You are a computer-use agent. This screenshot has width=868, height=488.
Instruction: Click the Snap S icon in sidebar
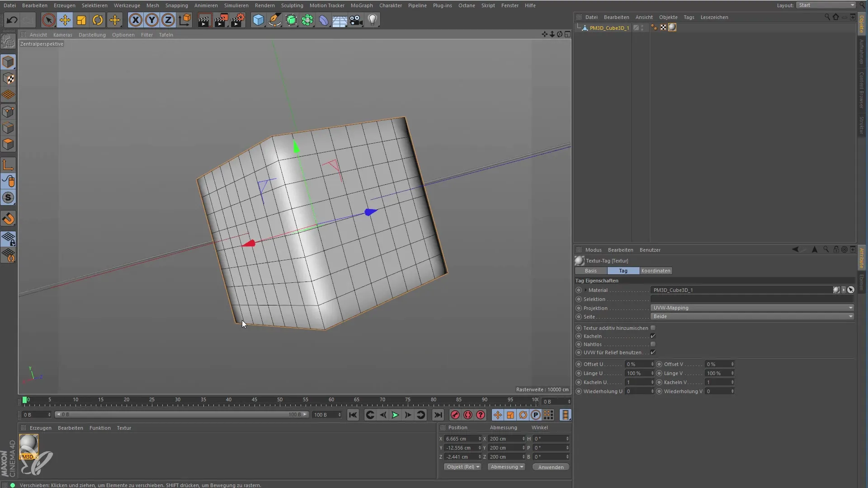8,197
